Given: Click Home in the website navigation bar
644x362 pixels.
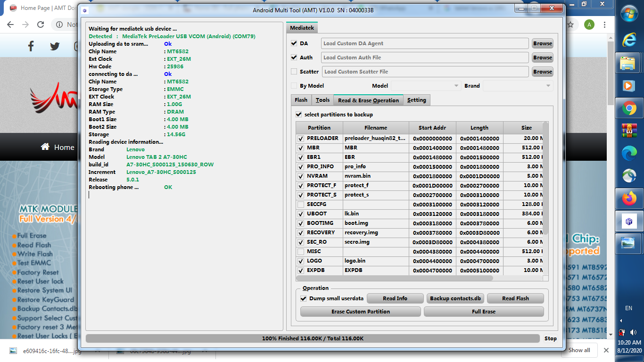Looking at the screenshot, I should click(x=58, y=147).
